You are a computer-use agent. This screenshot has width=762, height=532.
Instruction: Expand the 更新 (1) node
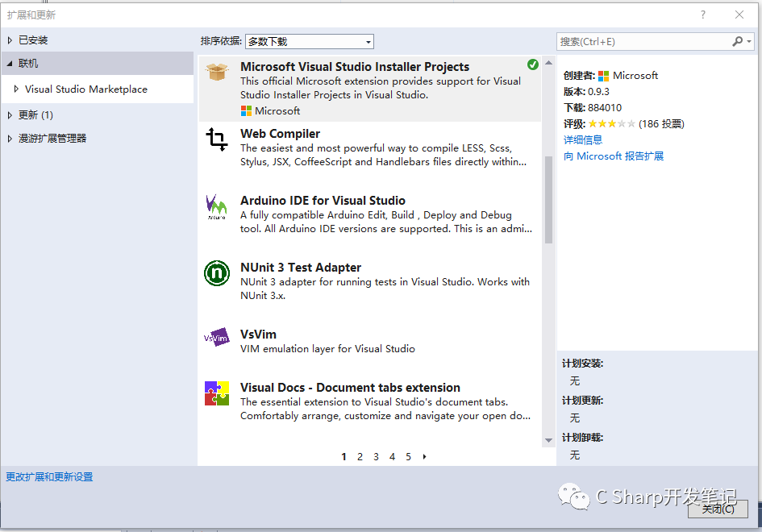click(x=10, y=115)
